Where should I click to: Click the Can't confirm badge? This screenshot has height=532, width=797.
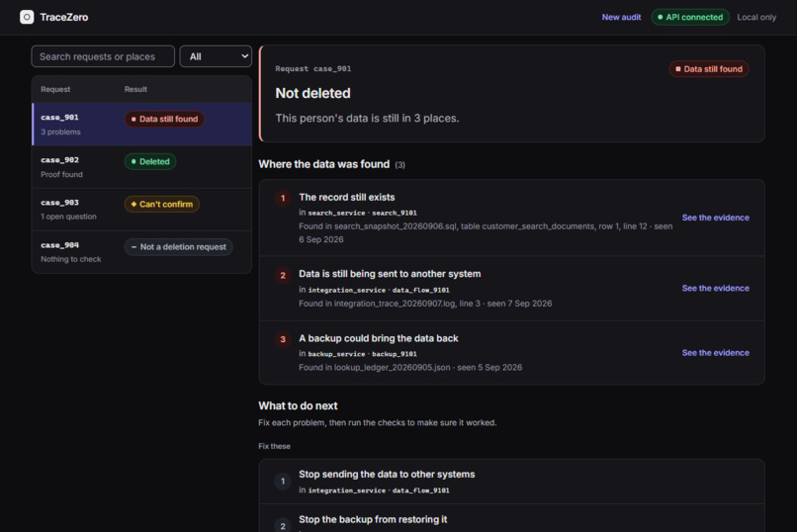161,205
